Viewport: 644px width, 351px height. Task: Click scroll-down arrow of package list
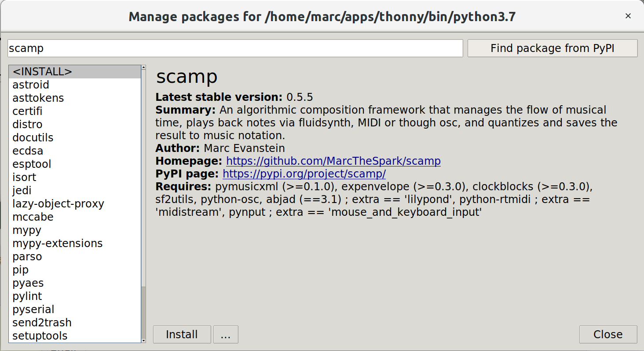pyautogui.click(x=143, y=340)
